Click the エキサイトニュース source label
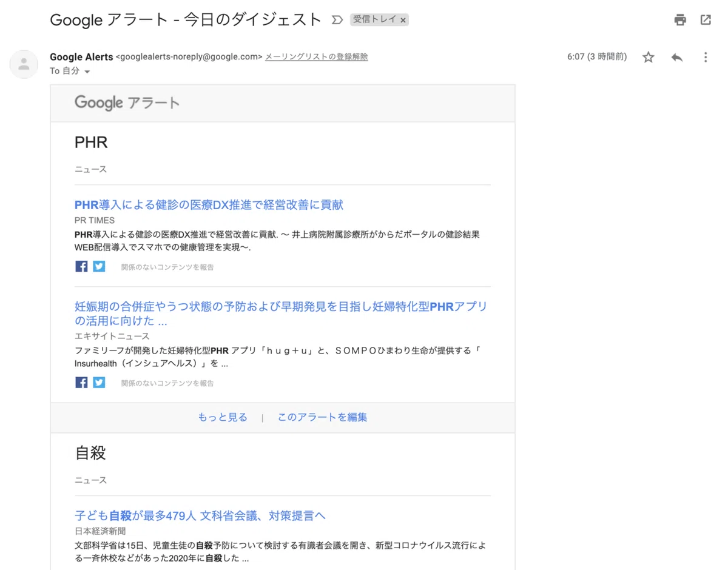This screenshot has width=728, height=570. pyautogui.click(x=112, y=336)
